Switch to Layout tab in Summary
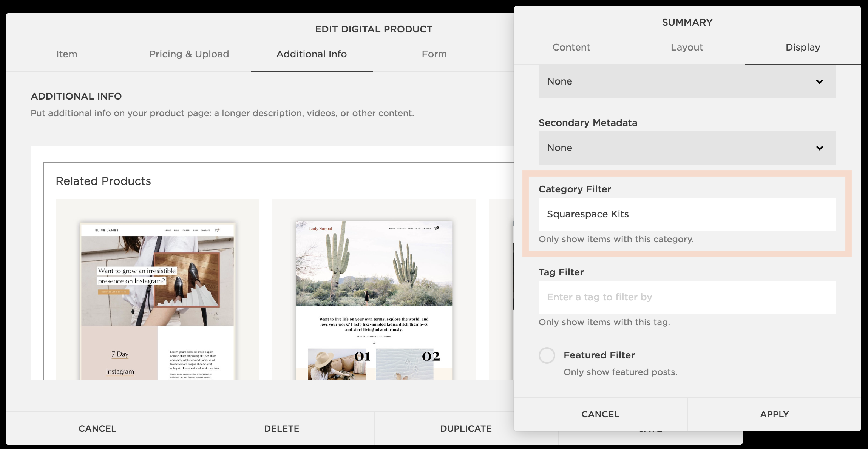The image size is (868, 449). (x=687, y=47)
